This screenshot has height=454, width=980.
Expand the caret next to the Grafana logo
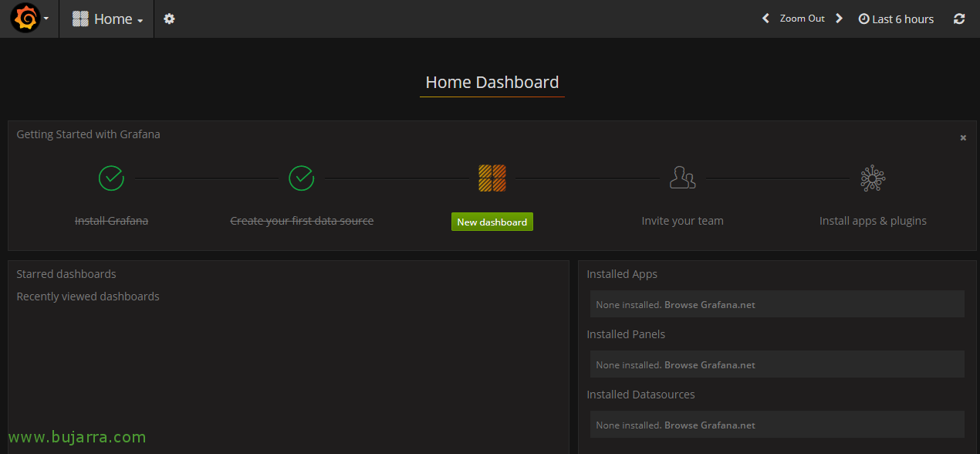(x=46, y=19)
